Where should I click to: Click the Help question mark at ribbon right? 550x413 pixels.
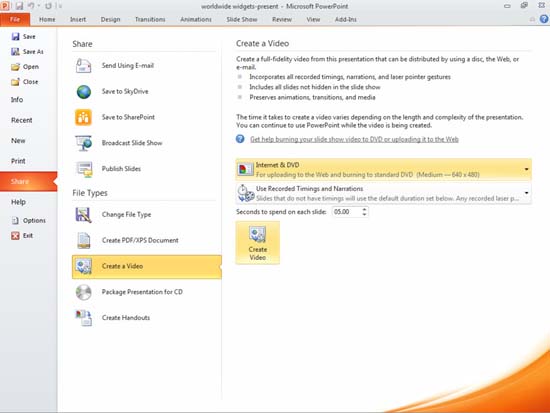[544, 19]
